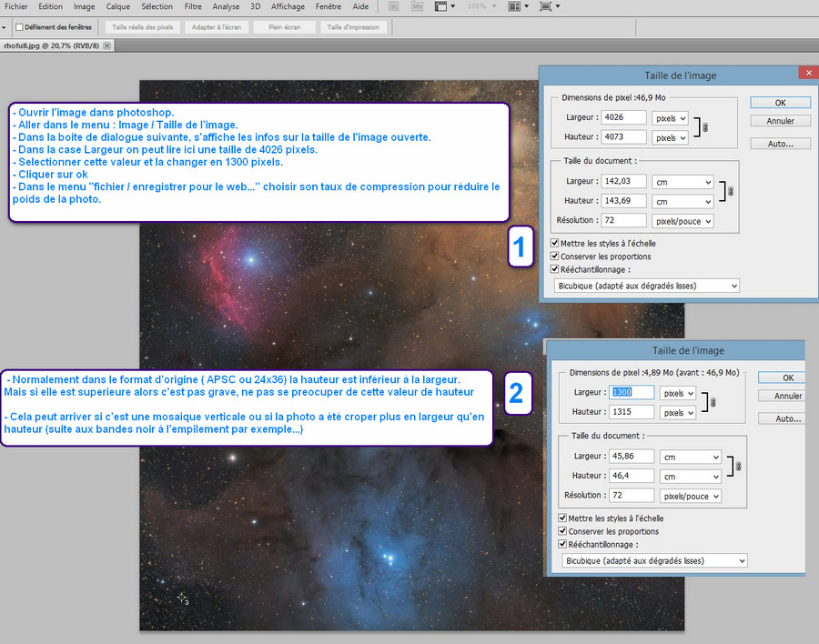Viewport: 819px width, 644px height.
Task: Click the pixel dimensions chain link in the 1300-width dialog
Action: coord(713,402)
